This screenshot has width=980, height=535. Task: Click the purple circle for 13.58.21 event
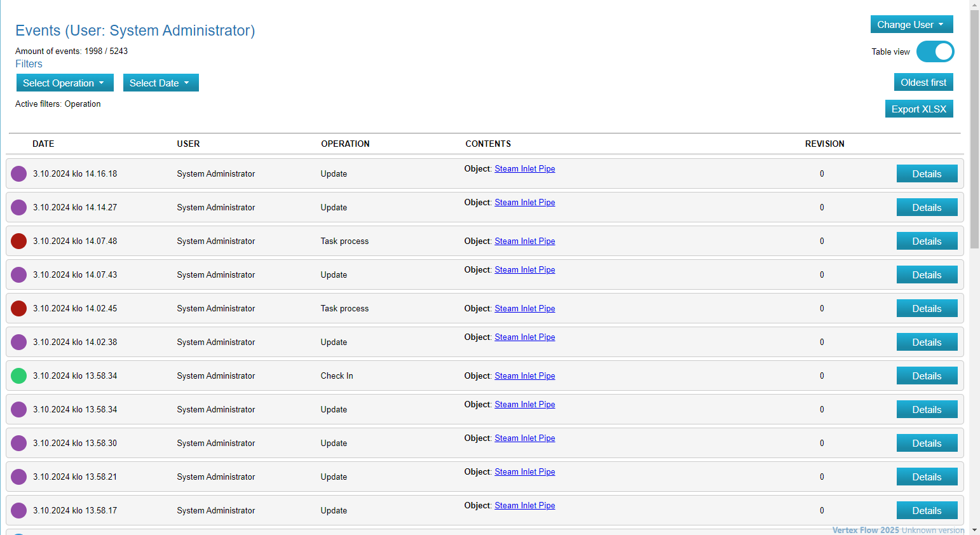click(x=19, y=477)
